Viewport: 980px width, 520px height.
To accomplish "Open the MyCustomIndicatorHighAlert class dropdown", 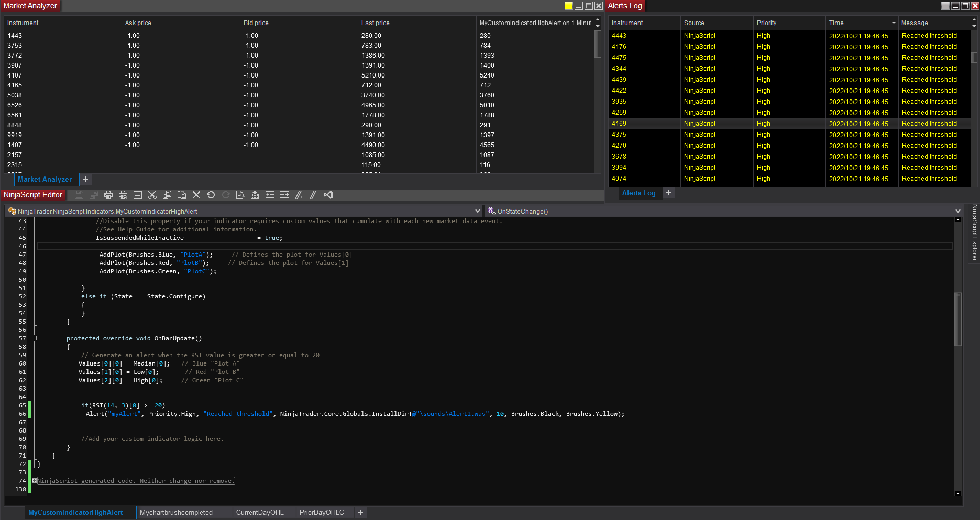I will pyautogui.click(x=477, y=211).
